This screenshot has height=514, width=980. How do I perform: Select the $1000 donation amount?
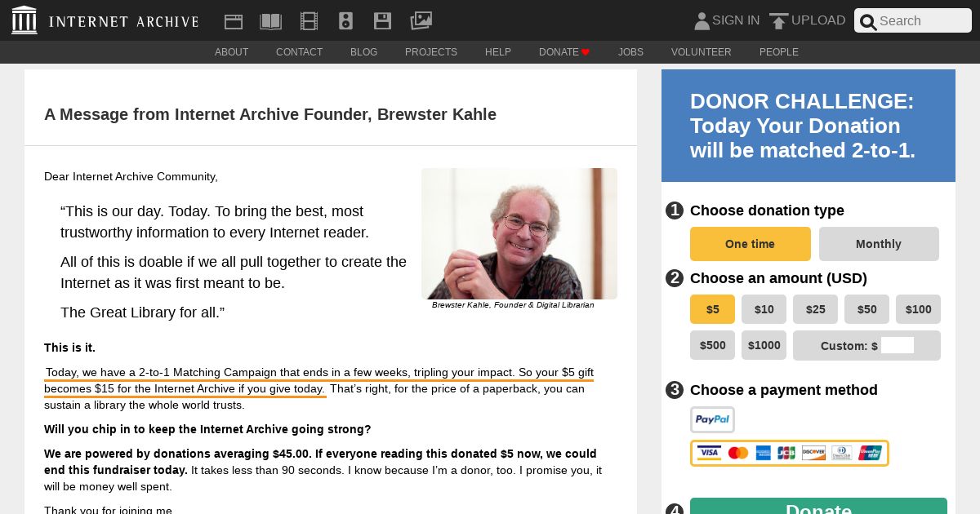pos(764,345)
